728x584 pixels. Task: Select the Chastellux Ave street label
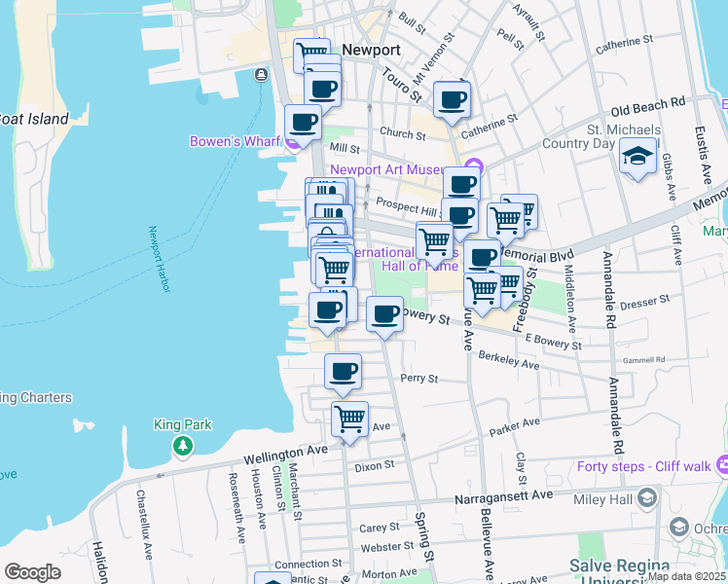(144, 525)
